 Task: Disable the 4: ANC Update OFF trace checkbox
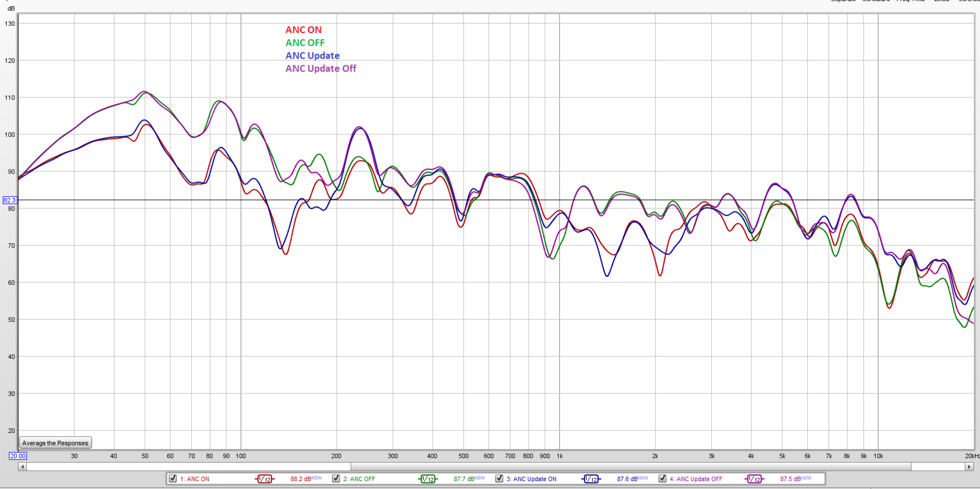[x=662, y=478]
